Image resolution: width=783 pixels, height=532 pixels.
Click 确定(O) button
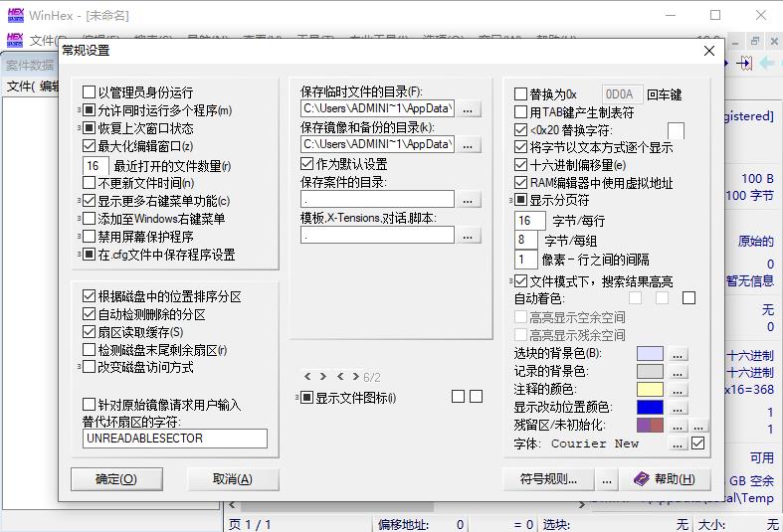(116, 479)
